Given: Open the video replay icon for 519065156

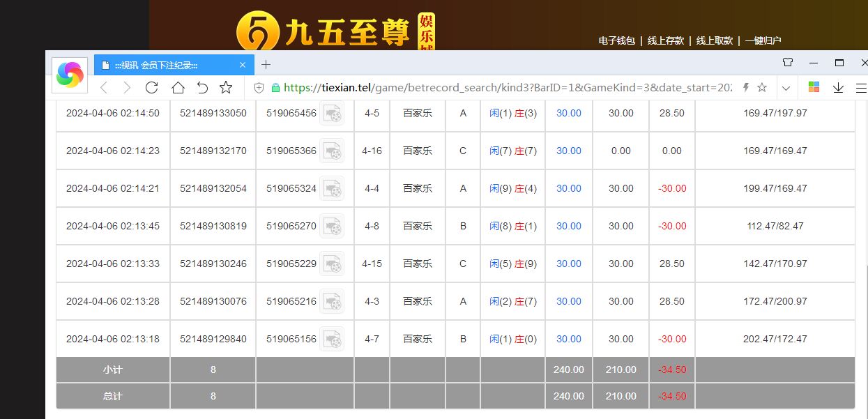Looking at the screenshot, I should 332,339.
